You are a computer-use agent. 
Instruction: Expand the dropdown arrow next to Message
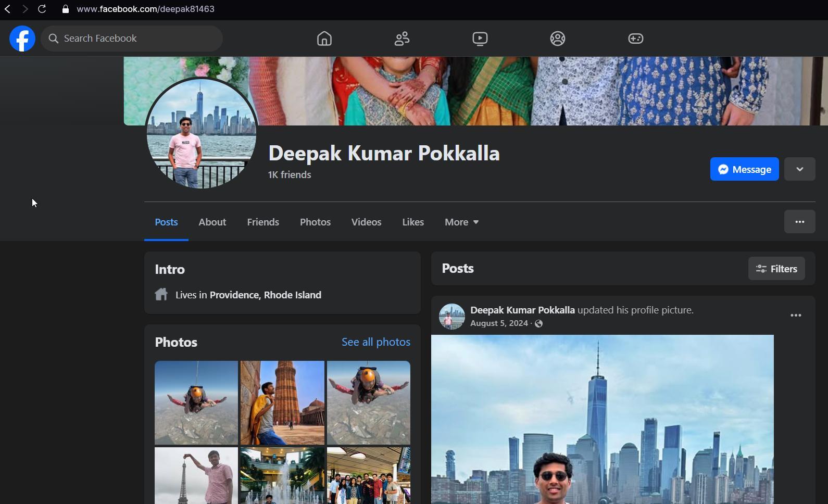click(799, 169)
